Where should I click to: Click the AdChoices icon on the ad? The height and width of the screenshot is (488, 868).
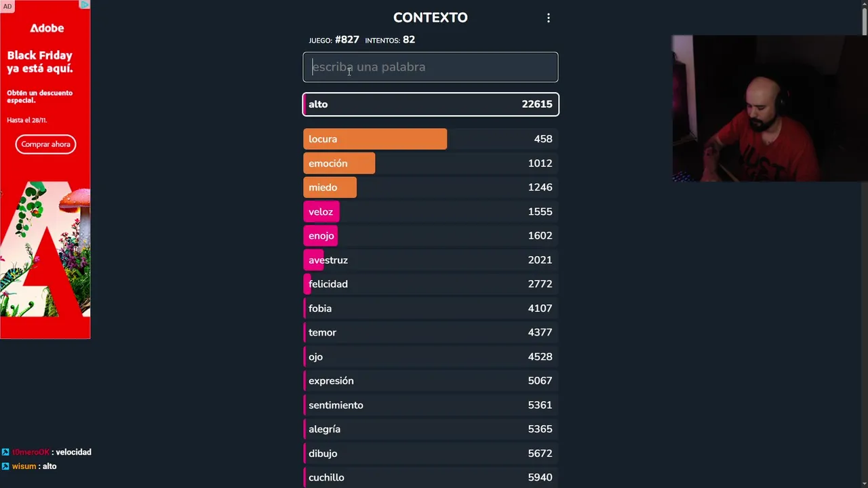(84, 5)
